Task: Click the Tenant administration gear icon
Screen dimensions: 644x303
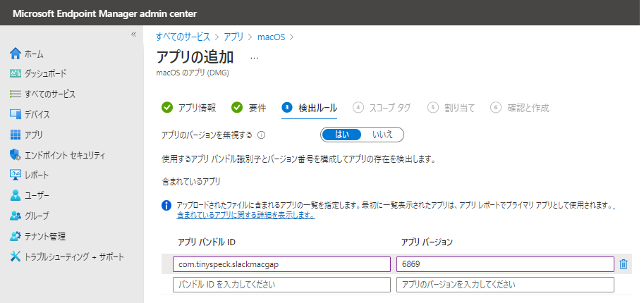Action: (x=16, y=236)
